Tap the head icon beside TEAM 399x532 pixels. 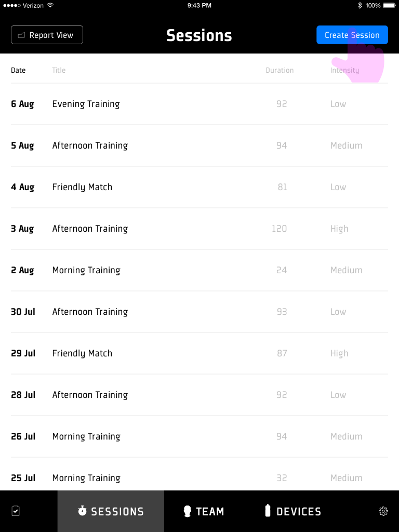coord(187,511)
